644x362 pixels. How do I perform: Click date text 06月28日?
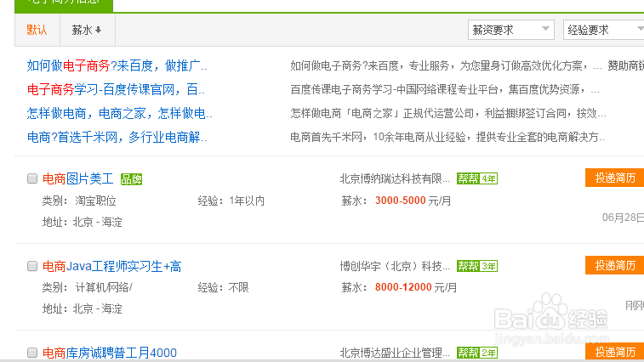623,218
